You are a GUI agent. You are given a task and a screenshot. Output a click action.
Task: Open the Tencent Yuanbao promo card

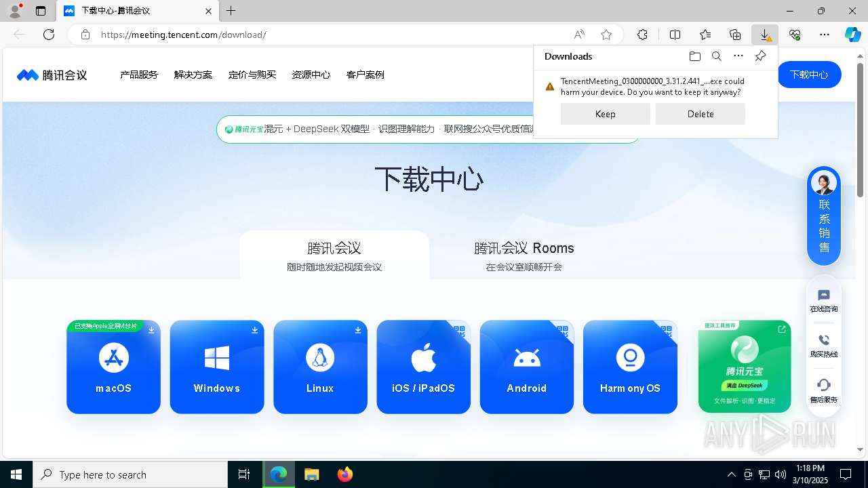tap(745, 366)
